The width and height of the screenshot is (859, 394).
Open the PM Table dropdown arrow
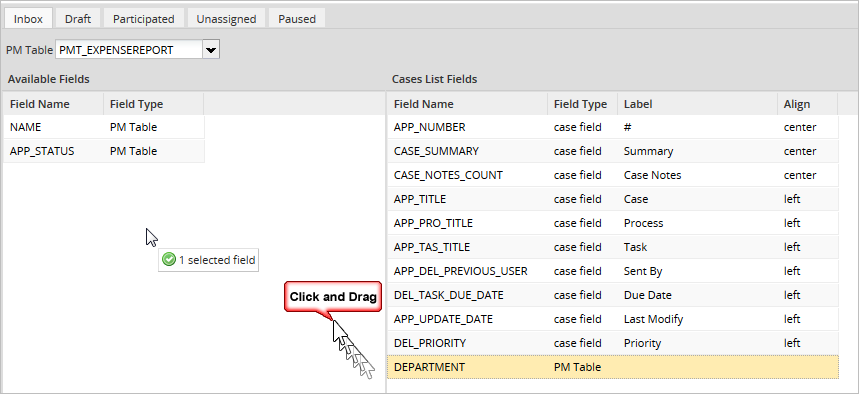(x=211, y=50)
